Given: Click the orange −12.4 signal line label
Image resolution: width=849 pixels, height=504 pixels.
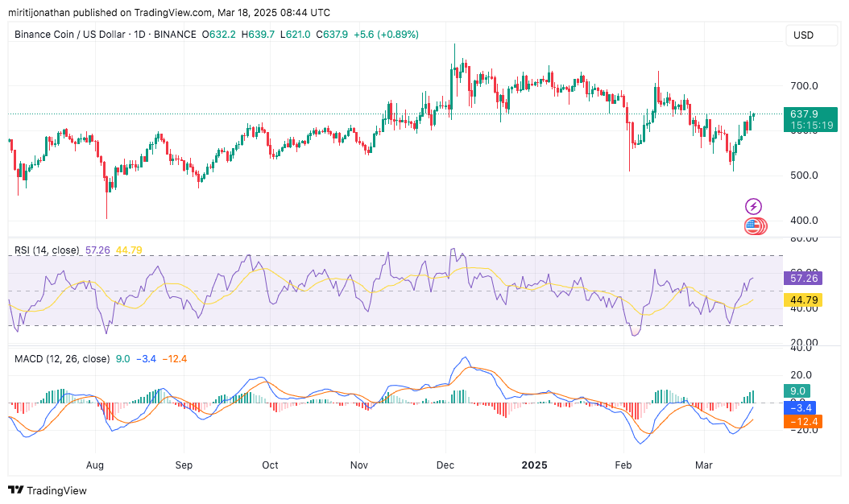Looking at the screenshot, I should (803, 421).
